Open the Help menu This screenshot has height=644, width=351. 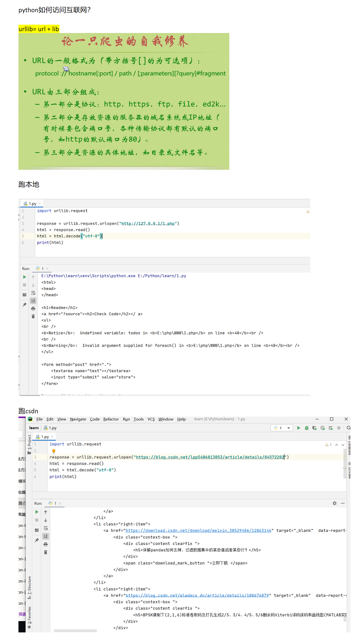181,419
